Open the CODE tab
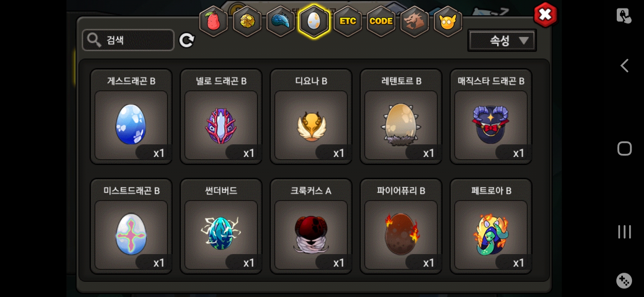This screenshot has width=644, height=297. [381, 21]
